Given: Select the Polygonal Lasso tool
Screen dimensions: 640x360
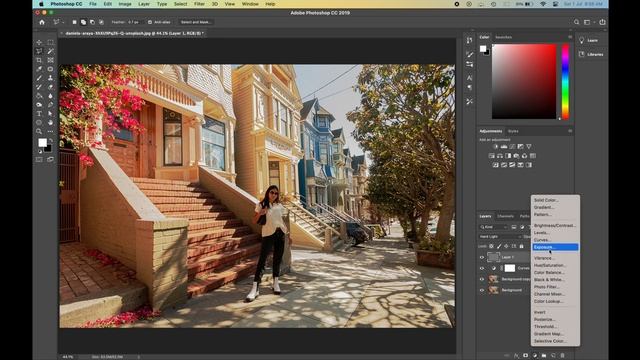Looking at the screenshot, I should coord(39,51).
